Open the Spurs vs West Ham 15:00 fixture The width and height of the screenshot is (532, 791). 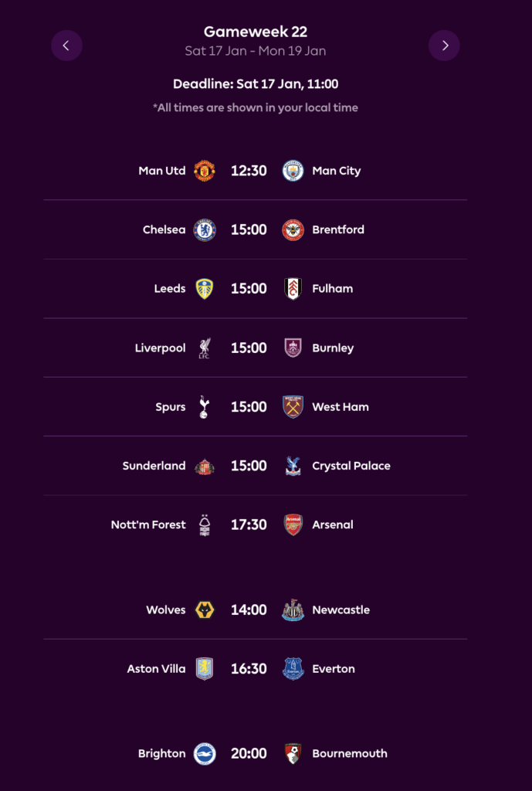(249, 407)
